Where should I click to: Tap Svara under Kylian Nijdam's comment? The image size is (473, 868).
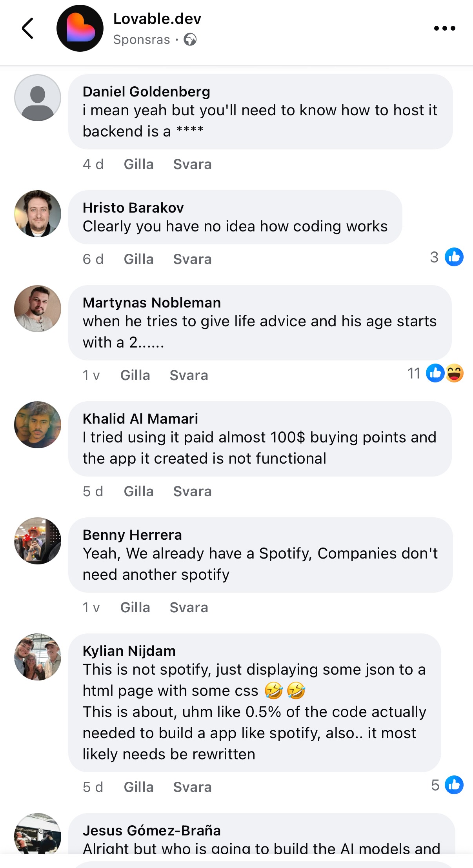tap(192, 787)
